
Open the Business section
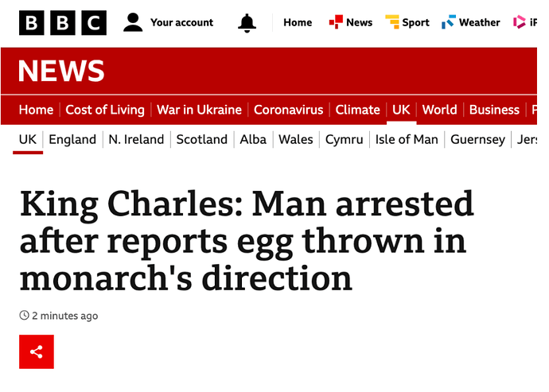(x=494, y=110)
